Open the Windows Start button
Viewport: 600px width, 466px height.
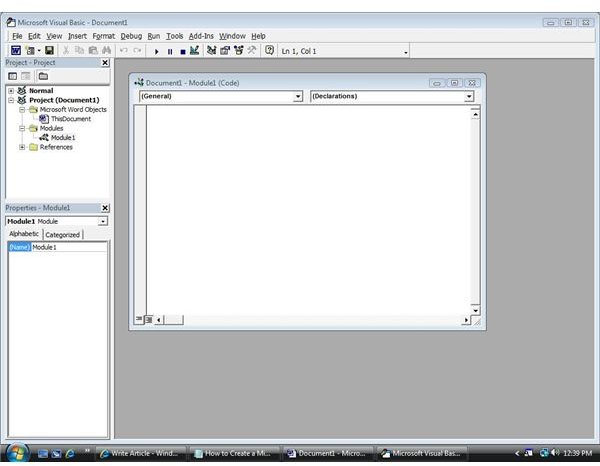click(x=16, y=453)
